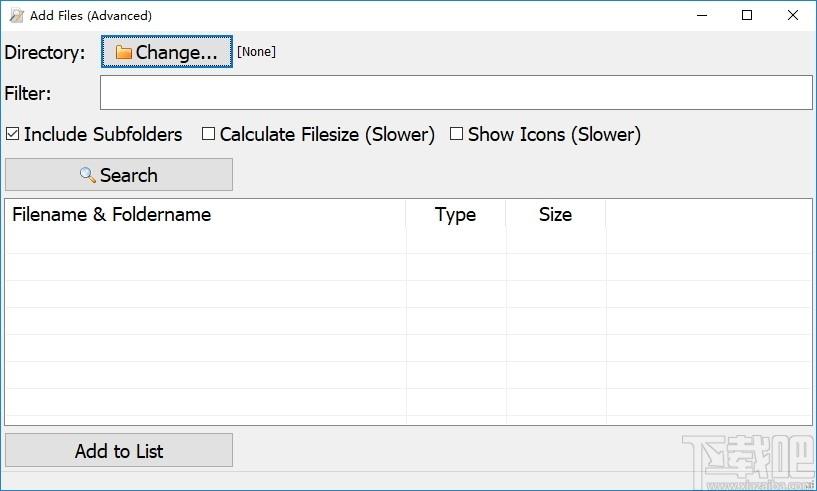
Task: Maximize the Add Files window
Action: (x=747, y=15)
